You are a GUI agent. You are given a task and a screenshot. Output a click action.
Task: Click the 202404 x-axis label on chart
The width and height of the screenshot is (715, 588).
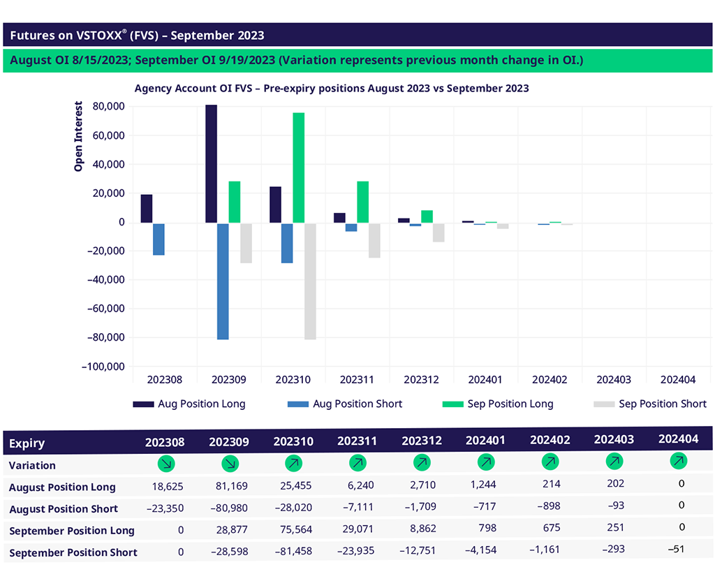tap(678, 379)
